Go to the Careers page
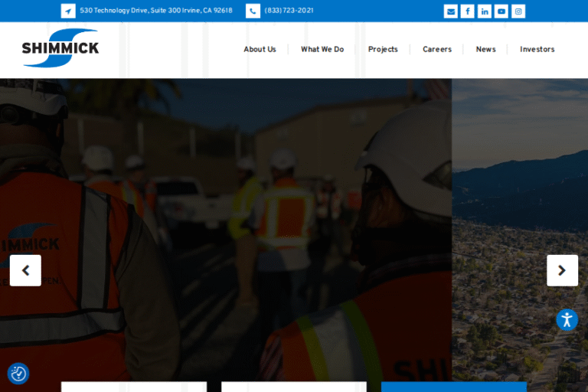 437,49
